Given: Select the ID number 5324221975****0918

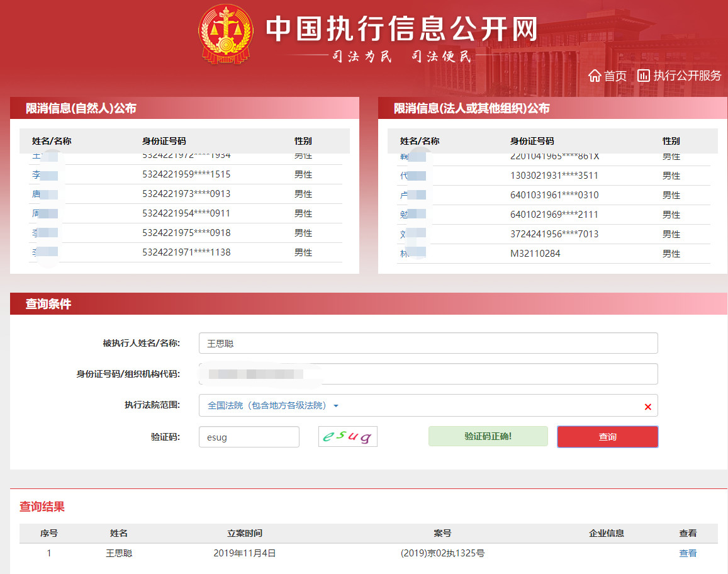Looking at the screenshot, I should (x=186, y=233).
